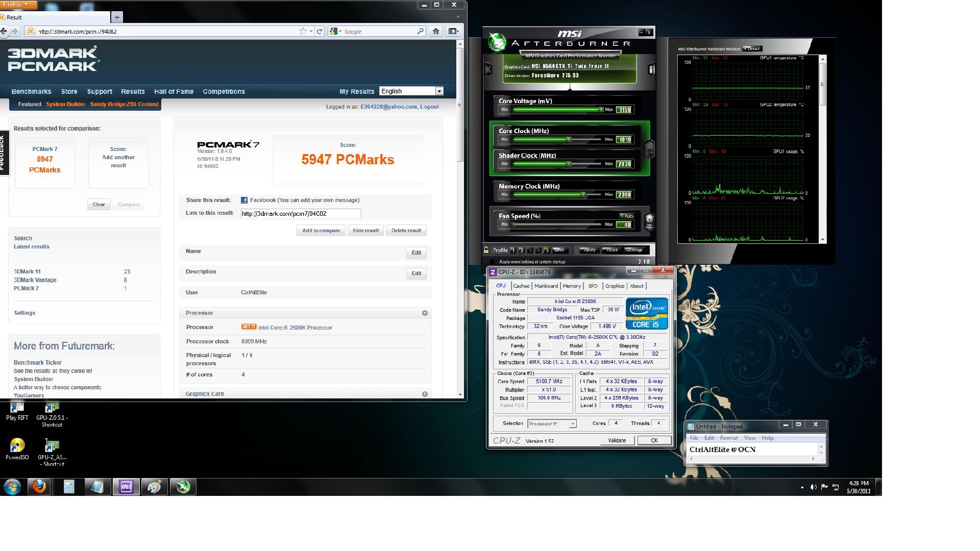
Task: Click Delete result button
Action: point(406,231)
